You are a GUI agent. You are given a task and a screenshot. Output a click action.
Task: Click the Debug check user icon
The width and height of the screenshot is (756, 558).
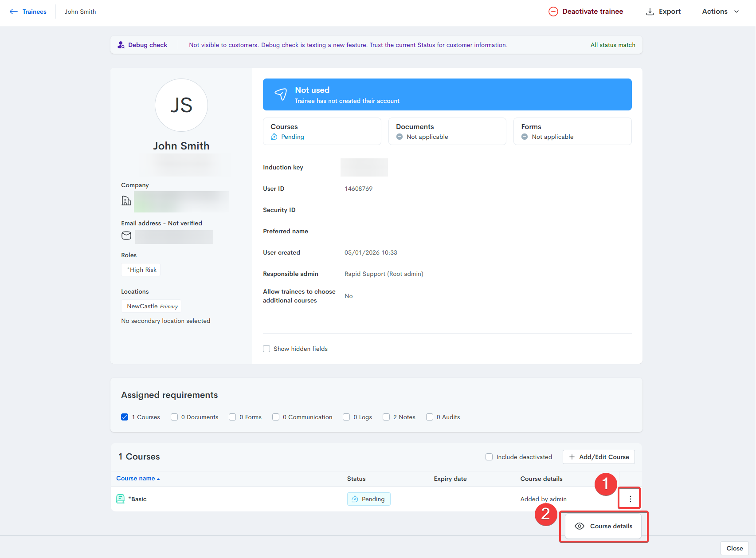point(121,45)
